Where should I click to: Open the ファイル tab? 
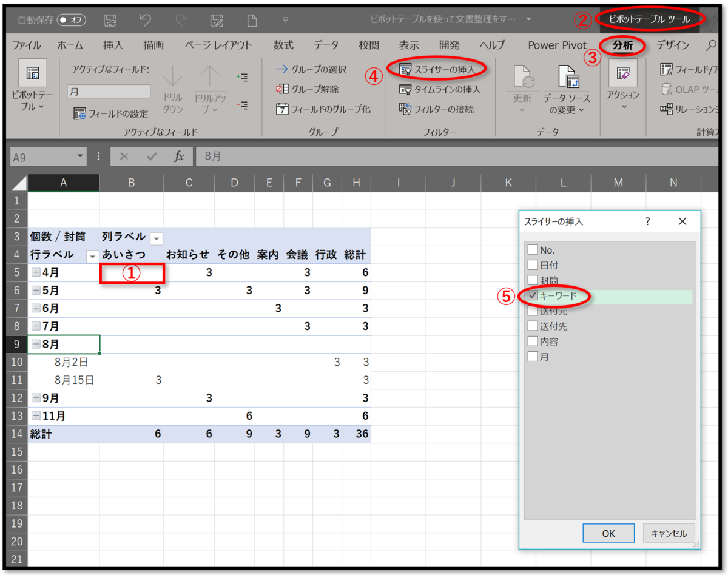(27, 45)
